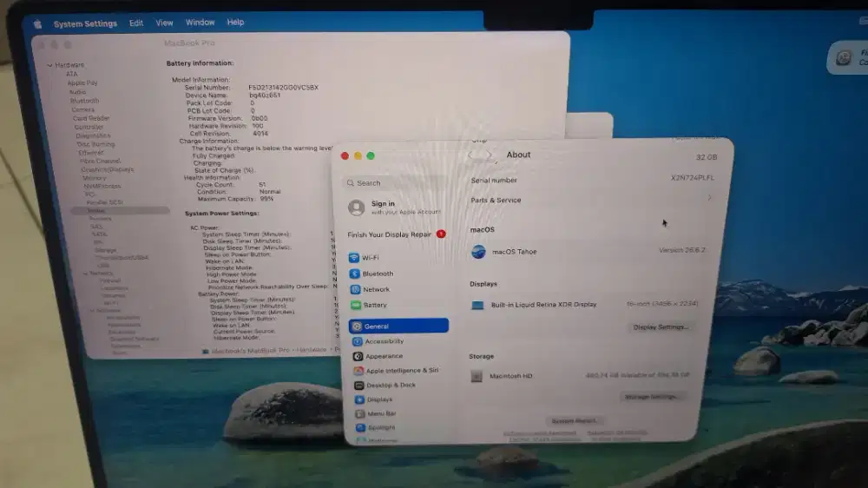Click the Maximum Capacity 99% value

coord(266,198)
